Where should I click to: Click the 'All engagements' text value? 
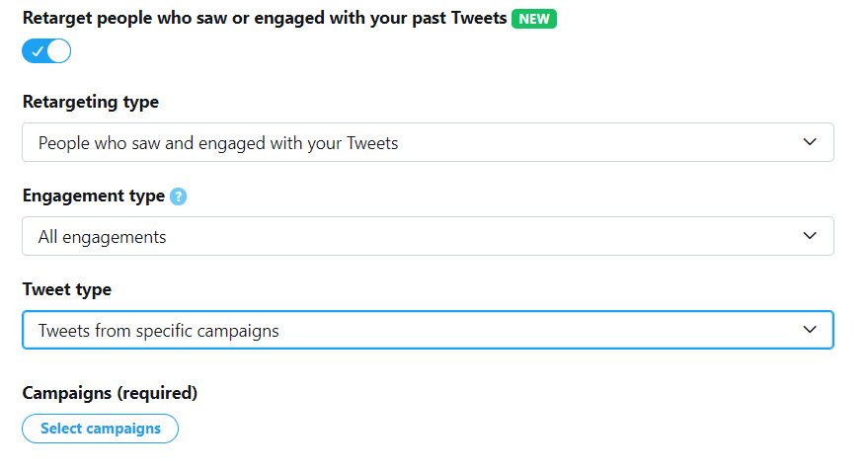pos(103,237)
